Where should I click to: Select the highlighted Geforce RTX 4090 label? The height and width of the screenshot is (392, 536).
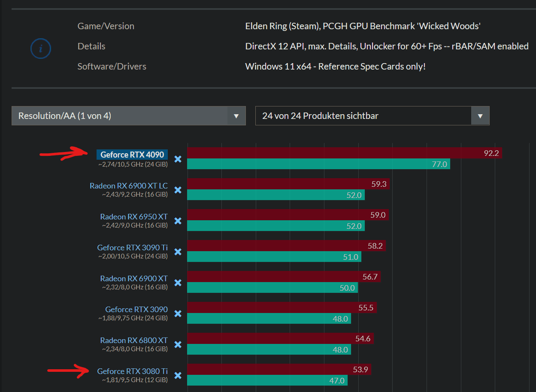[132, 155]
